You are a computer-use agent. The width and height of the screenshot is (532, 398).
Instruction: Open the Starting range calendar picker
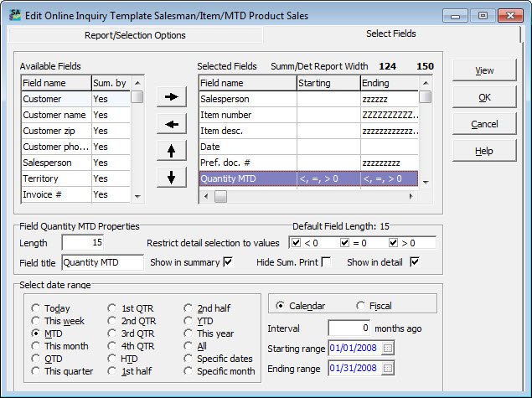(386, 348)
